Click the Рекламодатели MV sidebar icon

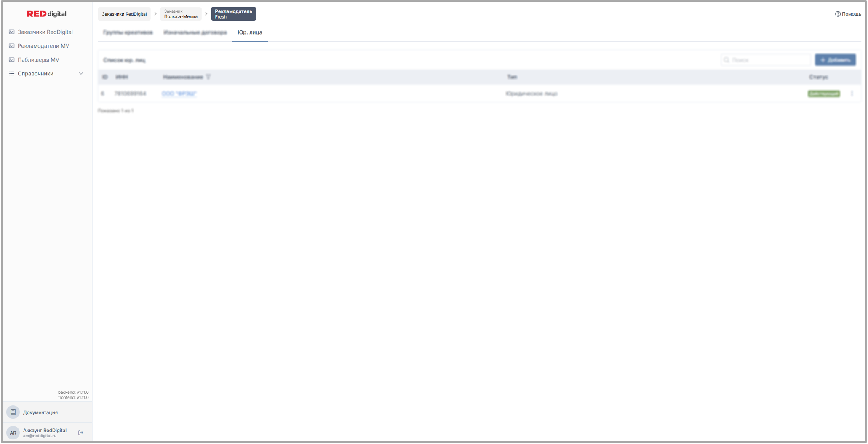[12, 46]
